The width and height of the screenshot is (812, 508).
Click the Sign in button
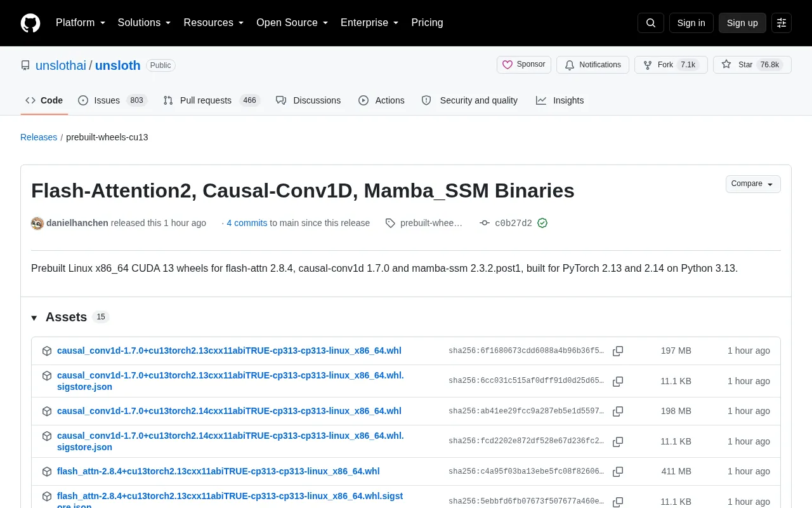point(691,23)
